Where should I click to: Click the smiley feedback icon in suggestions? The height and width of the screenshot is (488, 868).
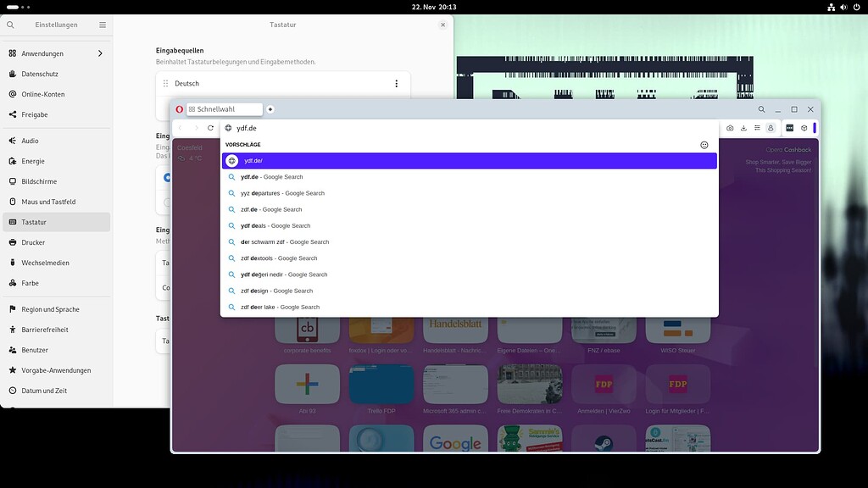704,145
